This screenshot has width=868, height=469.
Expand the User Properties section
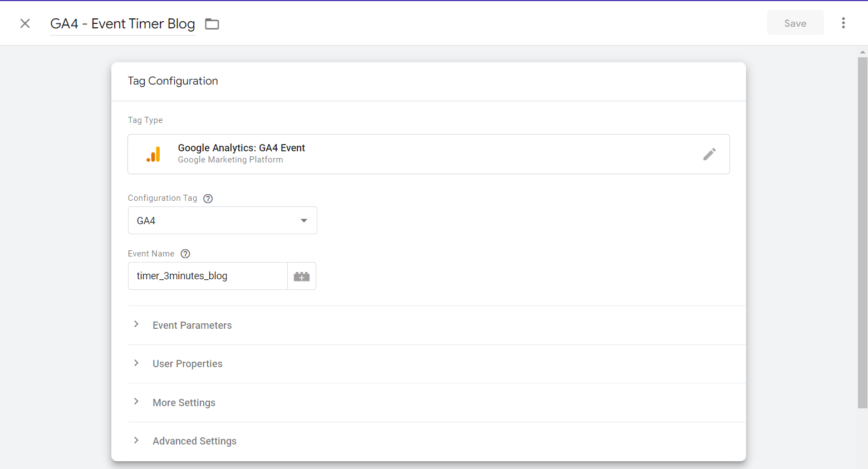(187, 364)
